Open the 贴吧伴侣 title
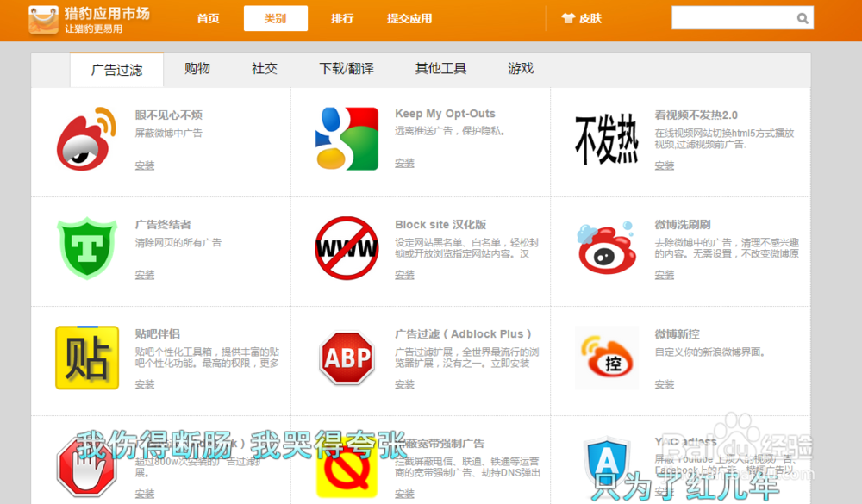The height and width of the screenshot is (504, 862). (x=158, y=333)
